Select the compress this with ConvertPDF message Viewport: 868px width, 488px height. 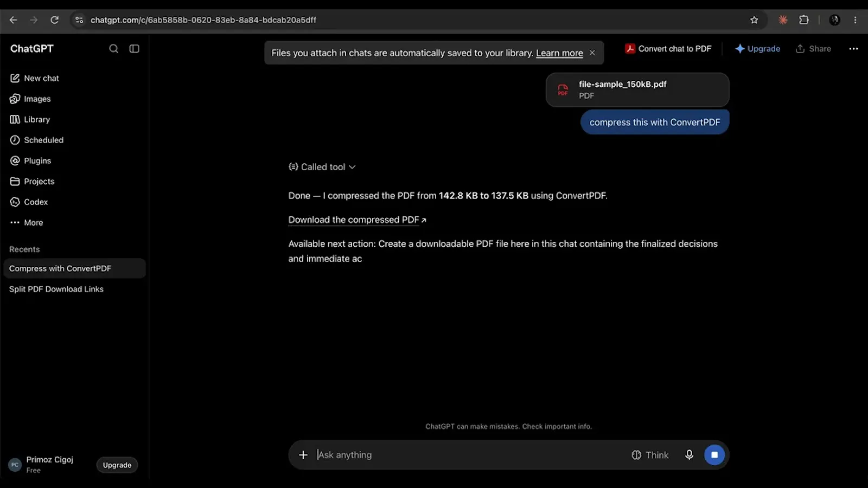pyautogui.click(x=655, y=123)
